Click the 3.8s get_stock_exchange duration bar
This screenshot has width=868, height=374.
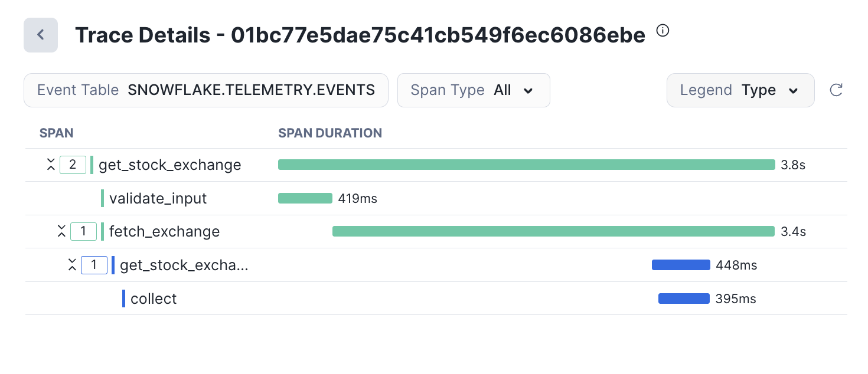coord(526,165)
